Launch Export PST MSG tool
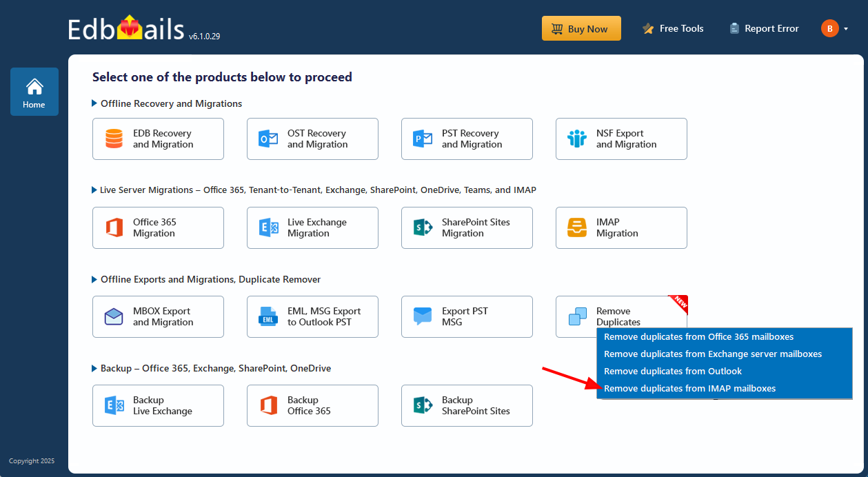This screenshot has width=868, height=477. coord(466,316)
